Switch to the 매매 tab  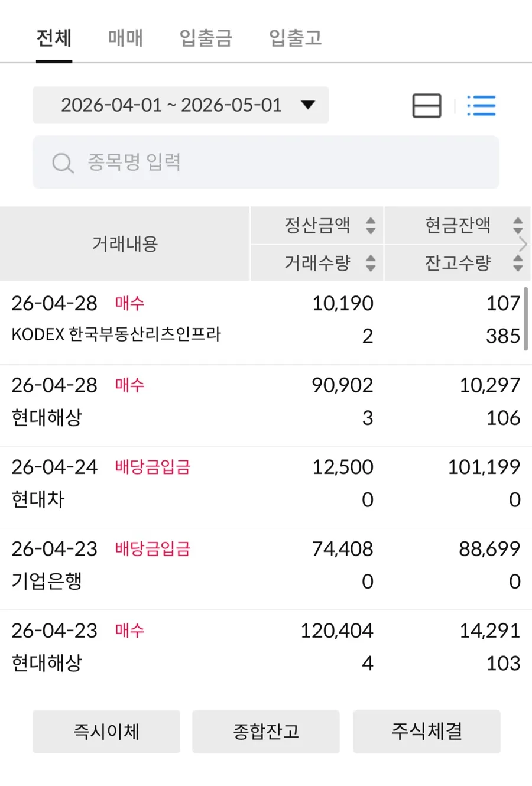[x=125, y=38]
